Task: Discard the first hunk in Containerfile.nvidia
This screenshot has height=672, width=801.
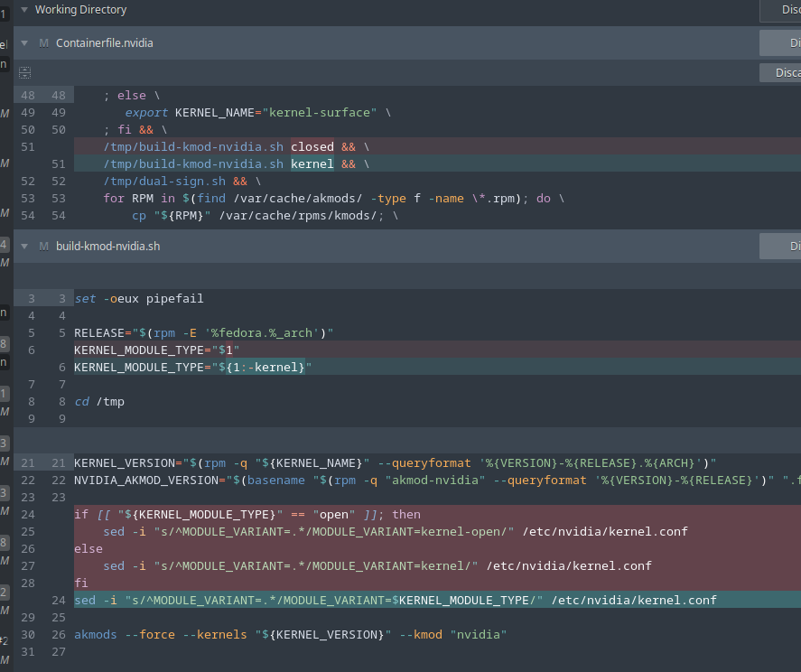Action: pos(782,73)
